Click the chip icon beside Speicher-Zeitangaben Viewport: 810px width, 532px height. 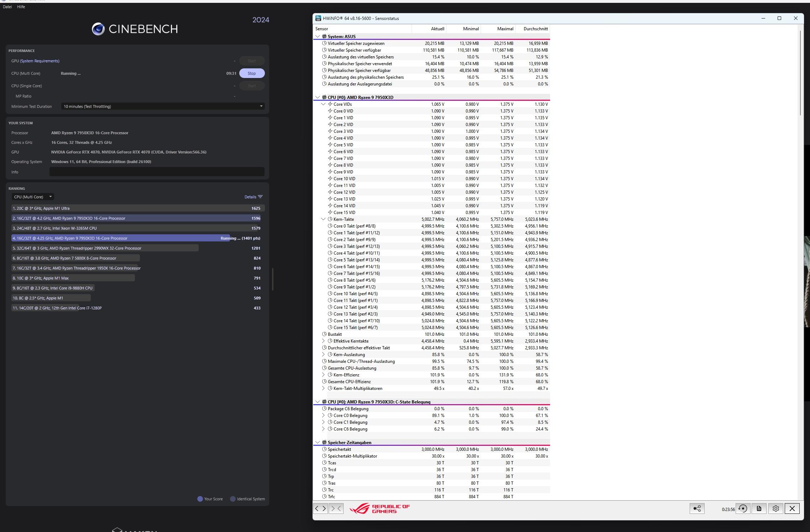click(x=324, y=442)
